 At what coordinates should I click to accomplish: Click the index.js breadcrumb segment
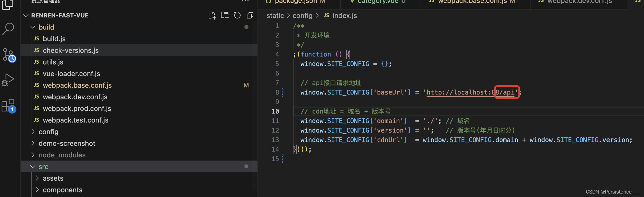click(x=344, y=16)
